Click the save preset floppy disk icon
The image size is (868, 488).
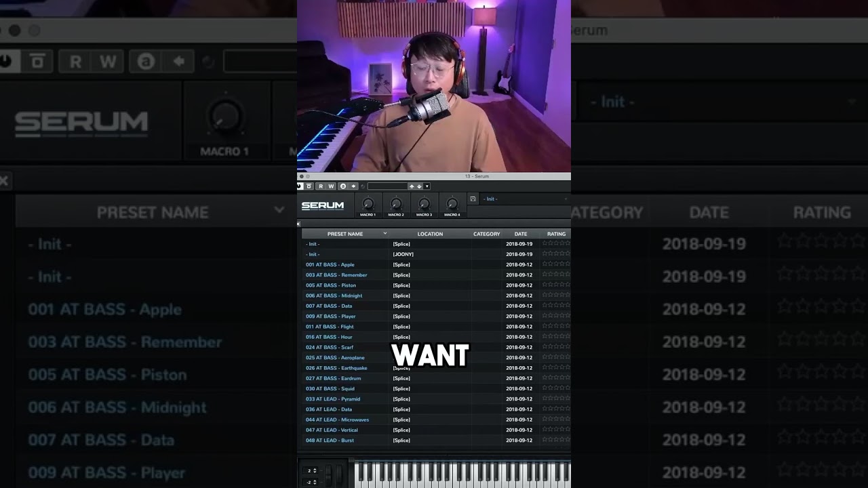pyautogui.click(x=473, y=199)
